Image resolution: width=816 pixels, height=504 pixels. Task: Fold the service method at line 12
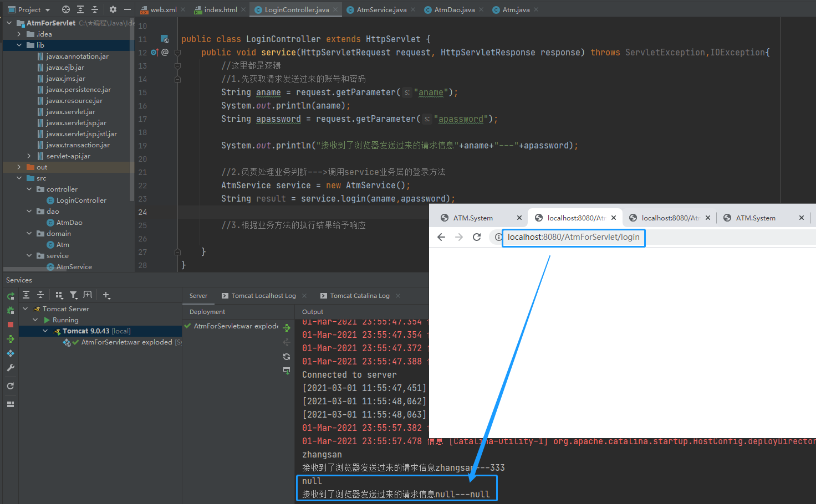pos(178,53)
